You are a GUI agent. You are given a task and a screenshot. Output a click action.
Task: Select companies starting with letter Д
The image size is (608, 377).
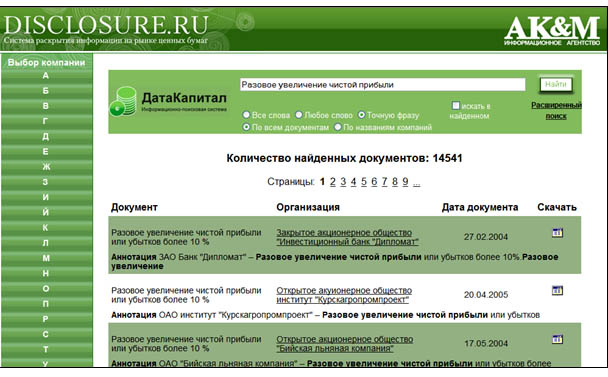[x=46, y=137]
